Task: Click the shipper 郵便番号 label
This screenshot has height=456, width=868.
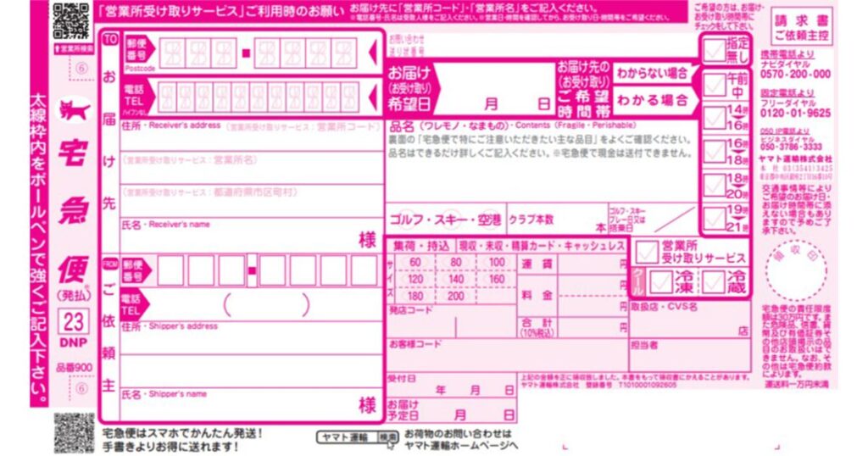Action: point(135,270)
